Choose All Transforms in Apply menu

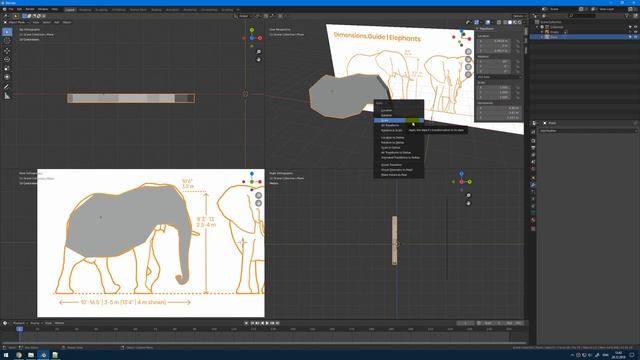point(399,125)
